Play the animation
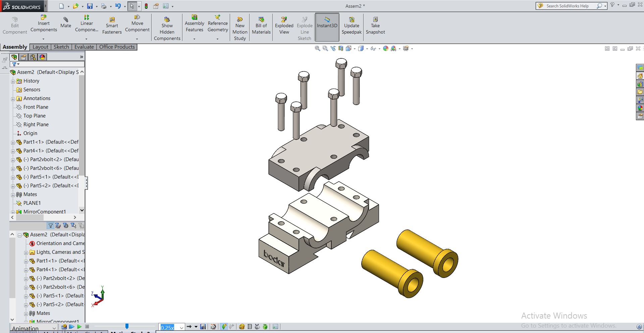The image size is (644, 333). pos(79,327)
